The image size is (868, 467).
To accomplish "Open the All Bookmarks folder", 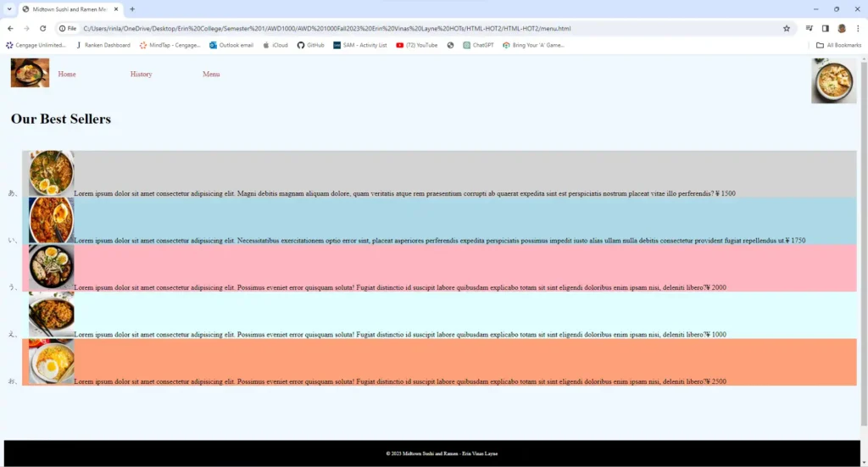I will (838, 46).
